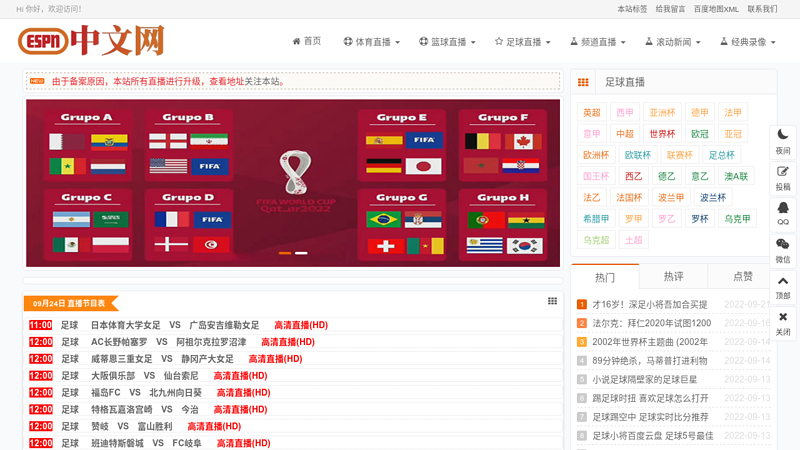Viewport: 800px width, 450px height.
Task: Click the 09月24日 直播节目表 header
Action: [x=69, y=304]
